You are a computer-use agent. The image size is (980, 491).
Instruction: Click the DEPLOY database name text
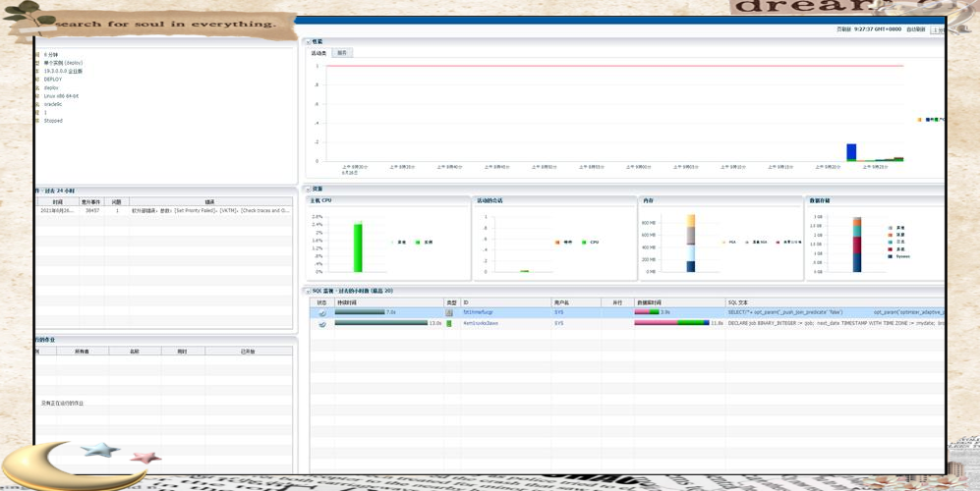pos(53,80)
